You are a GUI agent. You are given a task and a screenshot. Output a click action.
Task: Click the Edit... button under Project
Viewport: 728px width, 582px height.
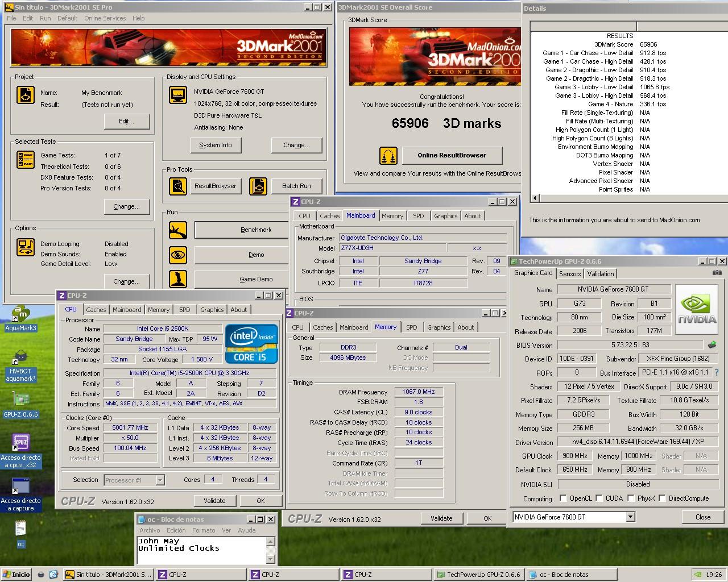tap(127, 121)
